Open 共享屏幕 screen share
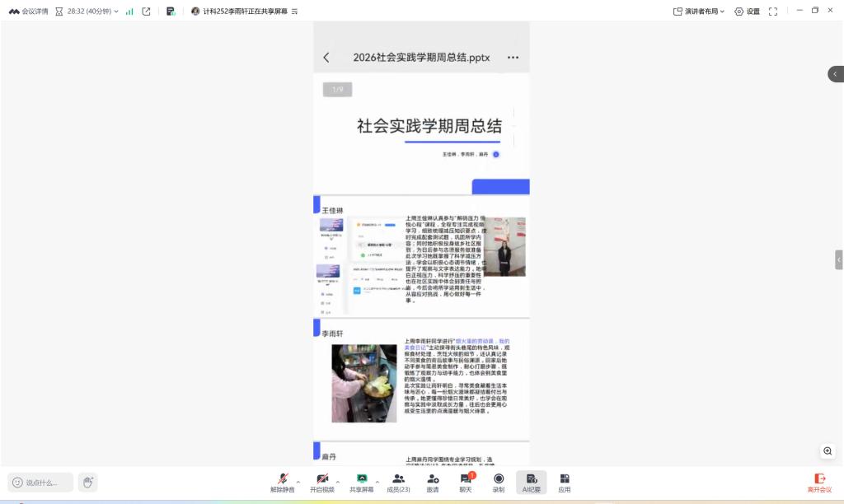This screenshot has width=844, height=504. coord(361,482)
